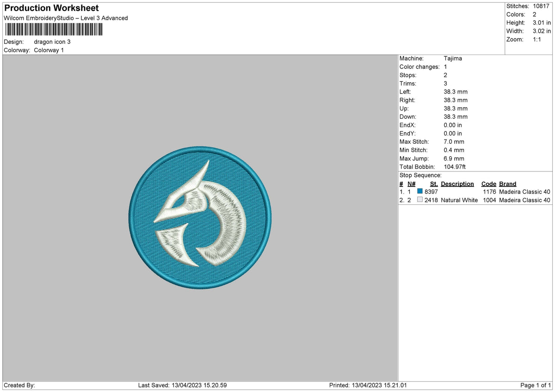This screenshot has height=392, width=555.
Task: Click the Code column header
Action: pyautogui.click(x=488, y=184)
